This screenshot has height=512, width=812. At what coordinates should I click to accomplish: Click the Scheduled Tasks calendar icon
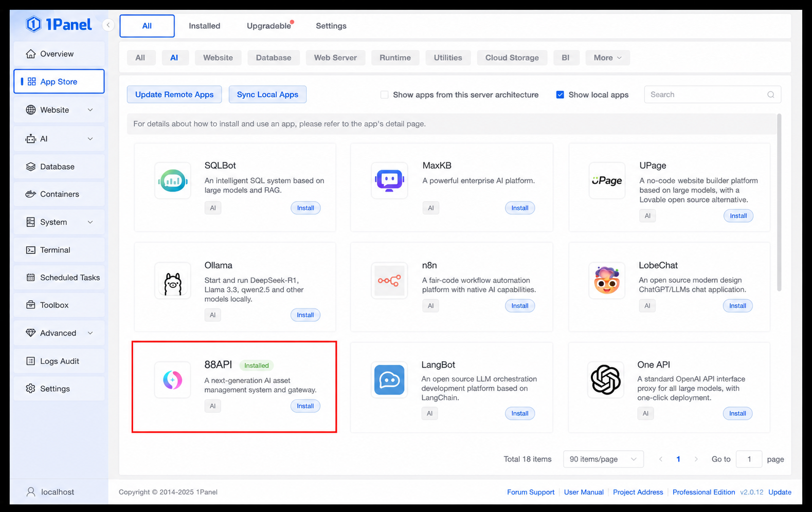31,278
